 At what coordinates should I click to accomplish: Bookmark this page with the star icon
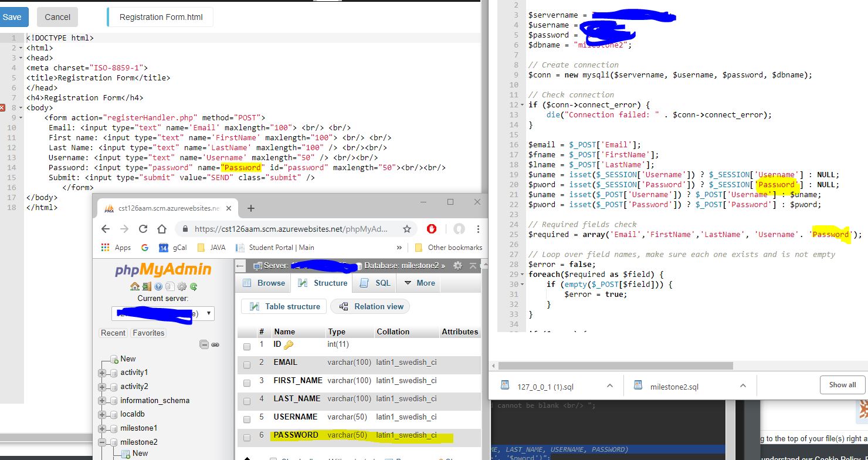point(406,229)
